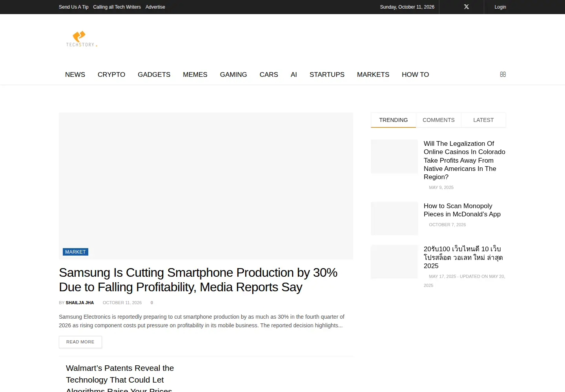Click the Sunday, October 11, 2026 date
The height and width of the screenshot is (392, 565).
click(407, 7)
